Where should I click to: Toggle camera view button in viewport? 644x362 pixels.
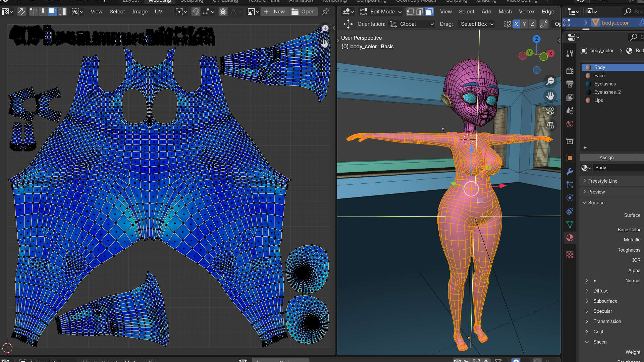click(550, 111)
